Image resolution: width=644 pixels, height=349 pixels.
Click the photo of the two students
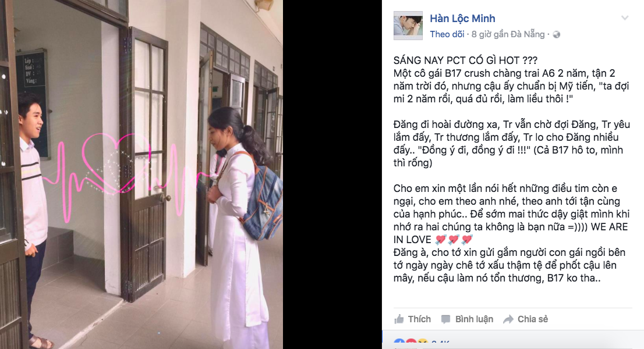141,174
